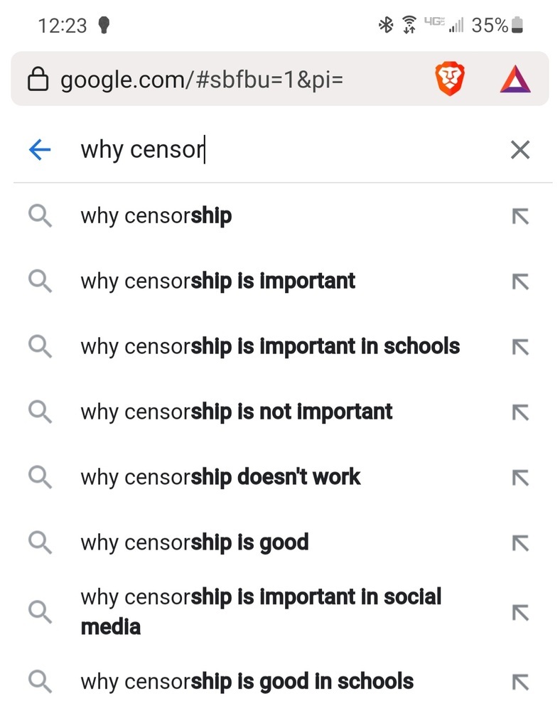Open Brave Rewards triangle icon
560x728 pixels.
click(x=515, y=80)
